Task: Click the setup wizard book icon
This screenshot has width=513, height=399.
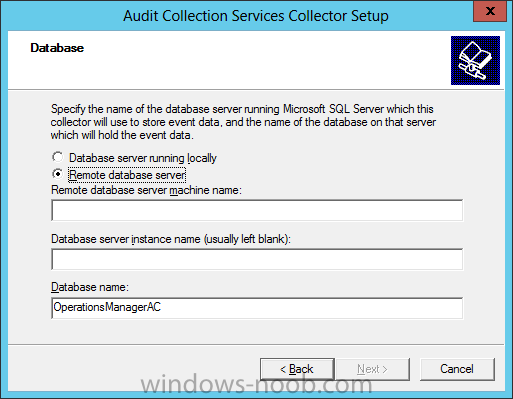Action: (x=475, y=60)
